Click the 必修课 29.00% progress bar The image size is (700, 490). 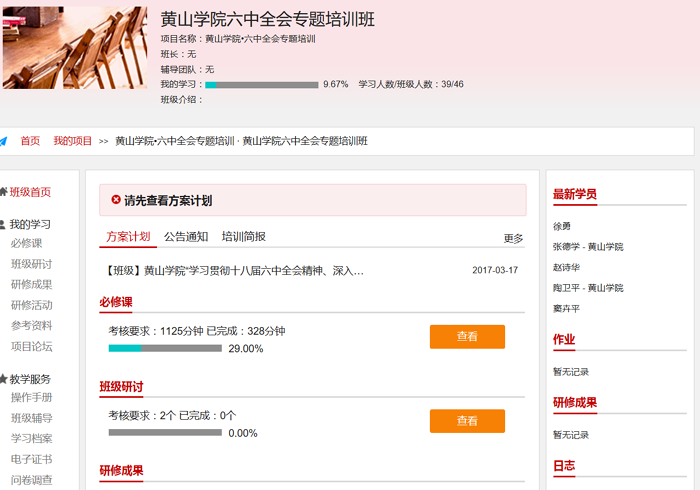click(x=165, y=349)
